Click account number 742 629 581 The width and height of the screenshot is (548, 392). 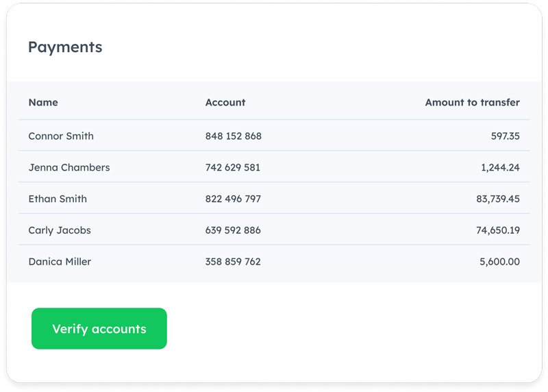233,167
